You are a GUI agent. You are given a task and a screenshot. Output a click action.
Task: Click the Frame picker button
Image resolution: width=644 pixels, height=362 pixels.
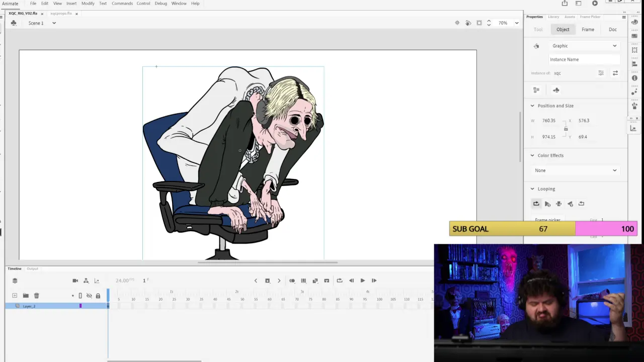click(x=547, y=220)
